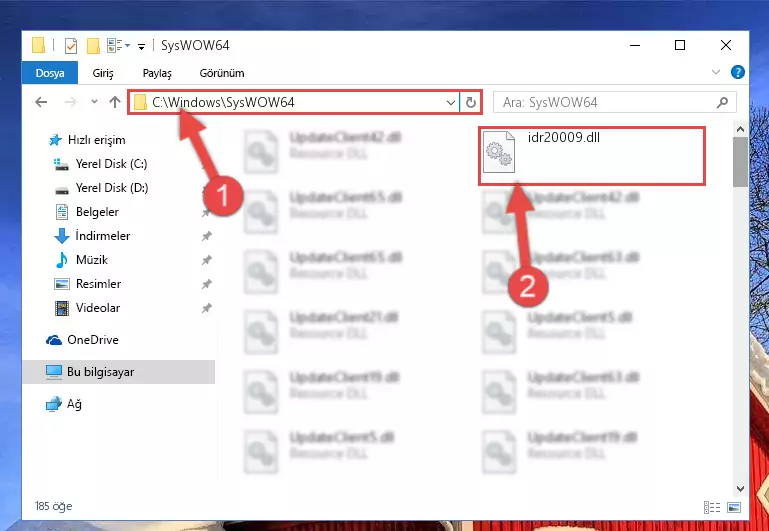Open Help with the question mark icon
769x531 pixels.
(737, 73)
